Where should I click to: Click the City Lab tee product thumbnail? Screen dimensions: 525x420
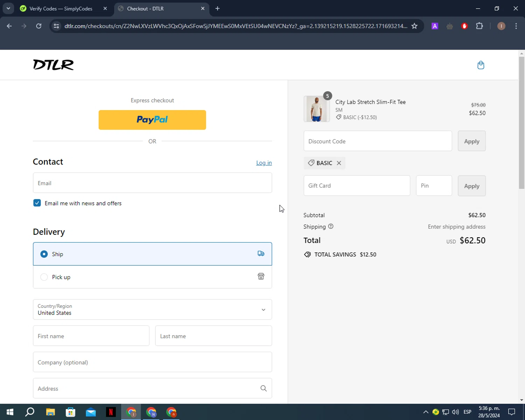(x=317, y=109)
